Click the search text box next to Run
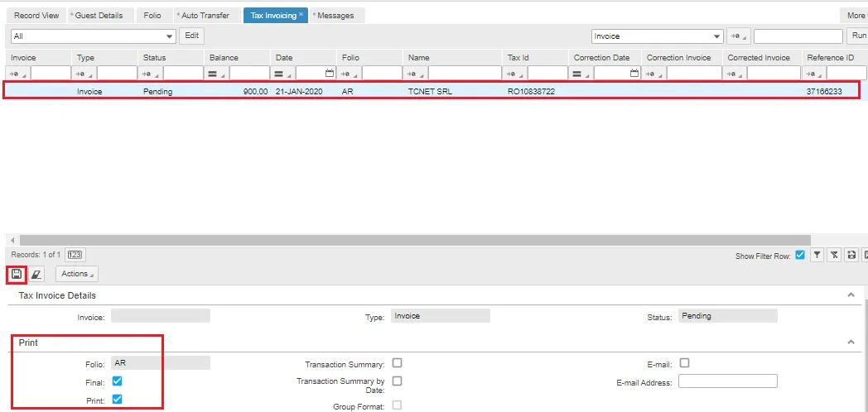This screenshot has height=412, width=868. click(x=798, y=36)
